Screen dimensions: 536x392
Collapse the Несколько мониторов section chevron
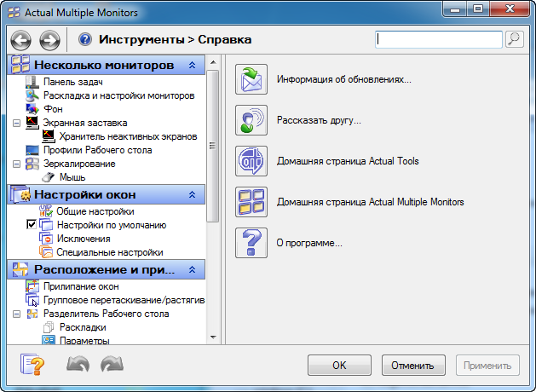pos(192,66)
